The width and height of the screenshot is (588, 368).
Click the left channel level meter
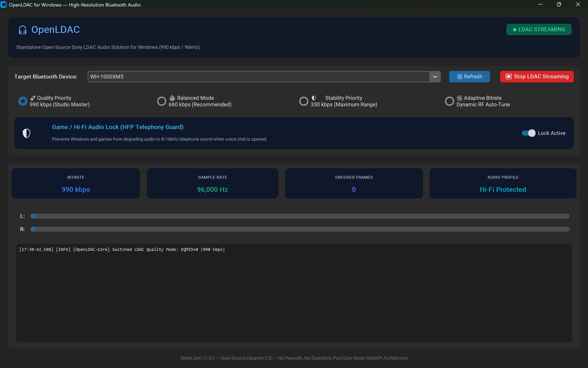point(300,216)
